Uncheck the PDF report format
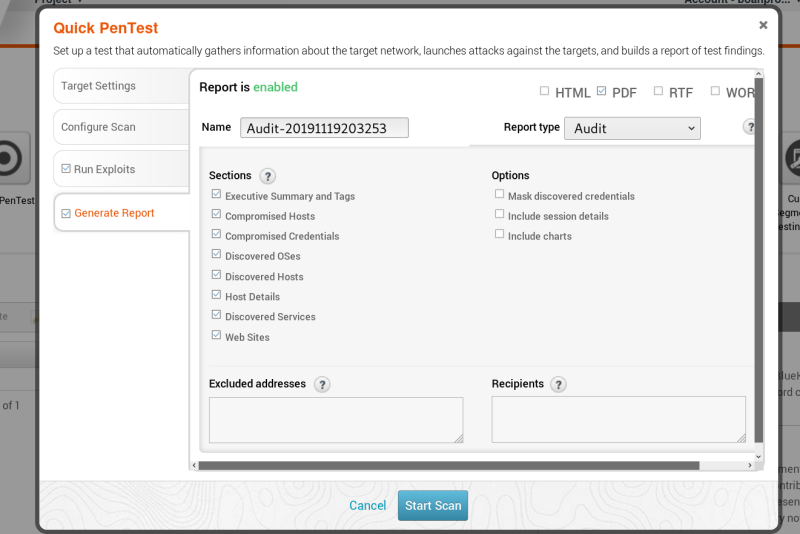This screenshot has width=800, height=534. (602, 91)
